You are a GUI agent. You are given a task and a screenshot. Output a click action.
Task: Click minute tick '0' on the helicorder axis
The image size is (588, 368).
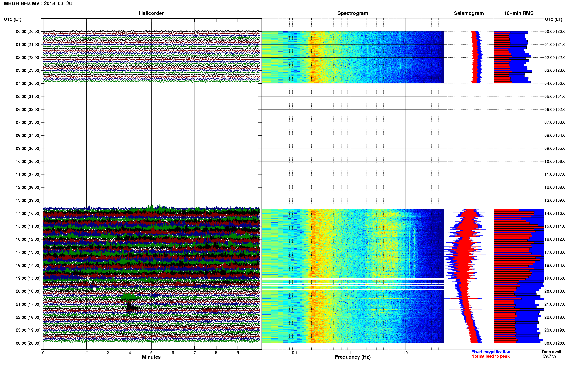pos(43,353)
